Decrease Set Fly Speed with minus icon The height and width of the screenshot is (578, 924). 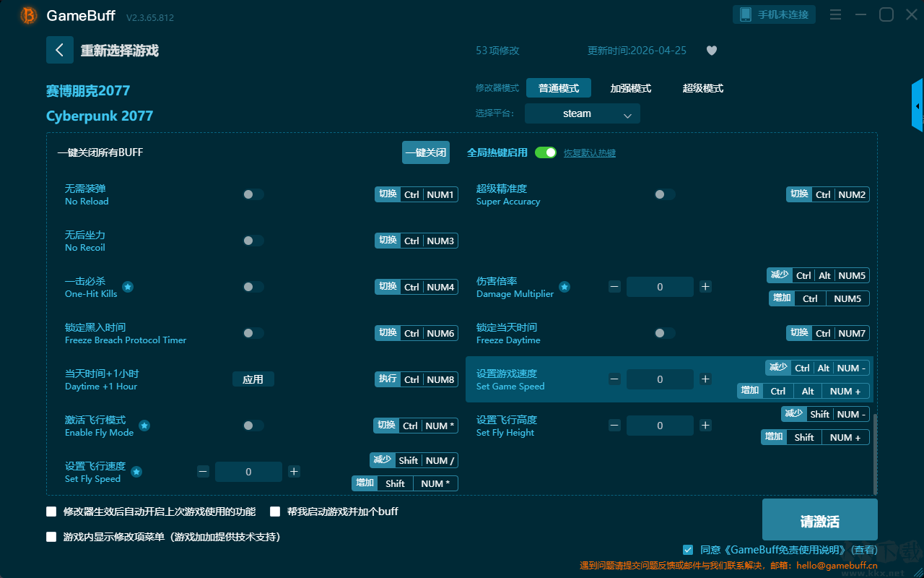(x=203, y=472)
